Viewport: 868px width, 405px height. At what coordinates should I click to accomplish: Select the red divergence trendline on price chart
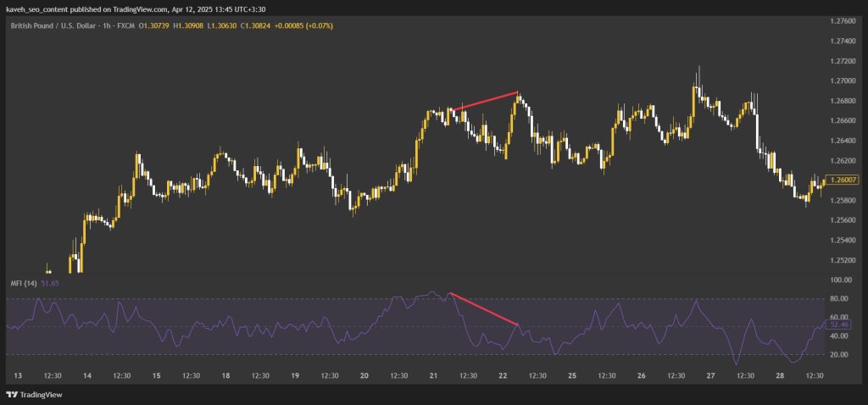click(484, 101)
